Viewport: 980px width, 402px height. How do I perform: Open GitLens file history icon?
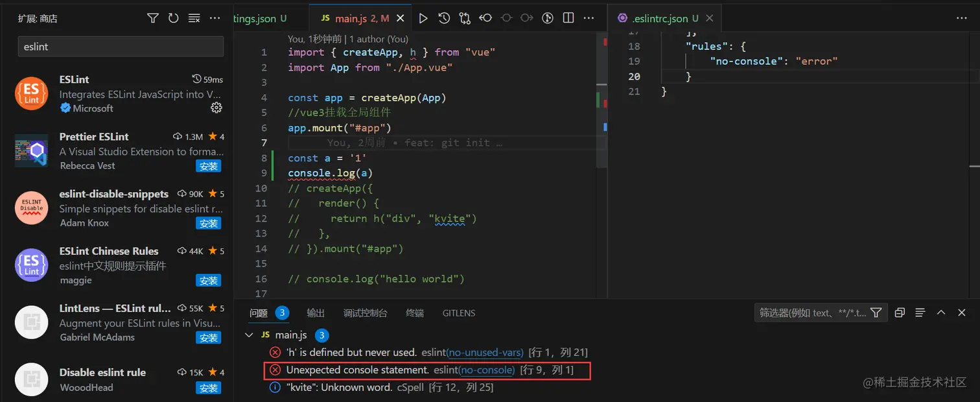coord(444,18)
